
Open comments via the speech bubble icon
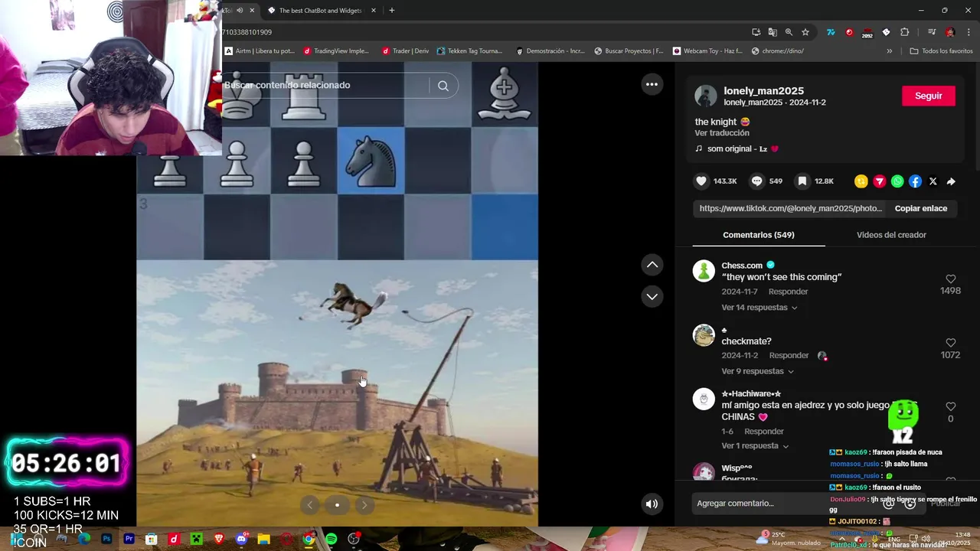tap(757, 181)
